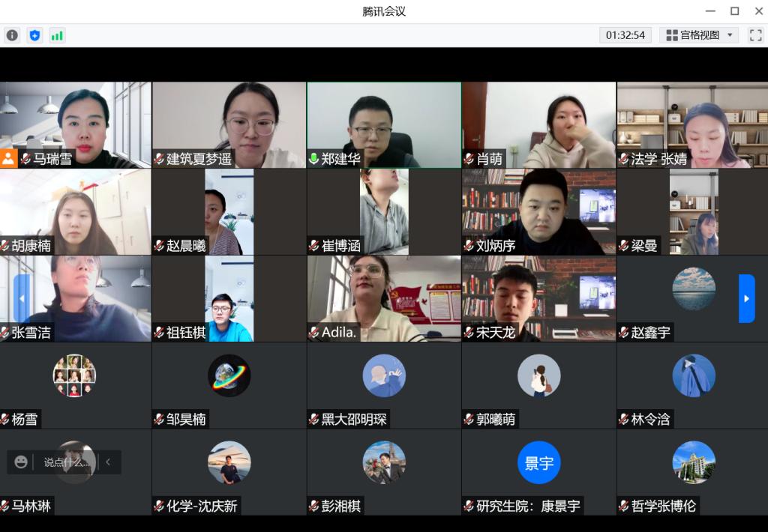Open the 宫格视图 layout dropdown
The image size is (768, 532).
(x=700, y=35)
